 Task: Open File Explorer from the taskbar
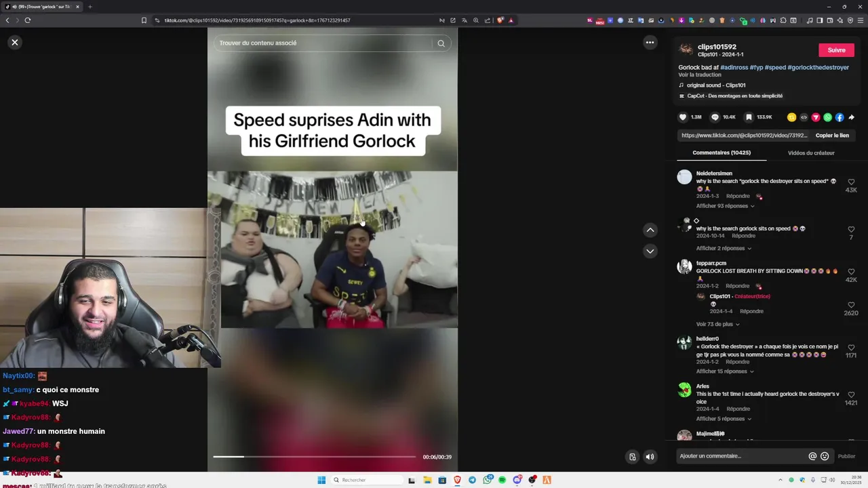[427, 480]
